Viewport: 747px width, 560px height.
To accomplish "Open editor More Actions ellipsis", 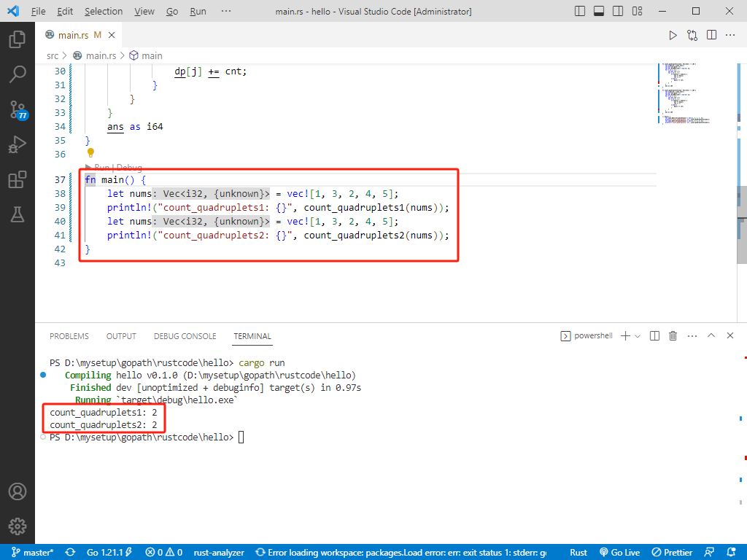I will (729, 35).
